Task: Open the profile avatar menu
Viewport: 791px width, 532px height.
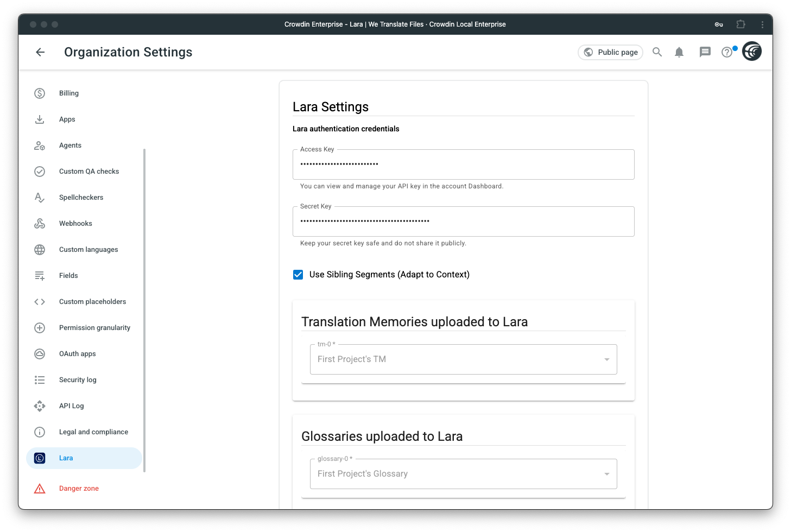Action: point(752,52)
